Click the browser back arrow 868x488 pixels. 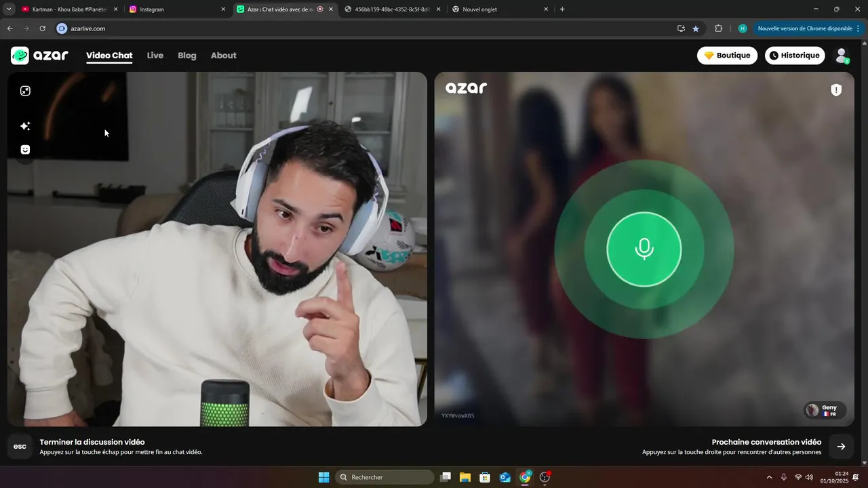pos(9,28)
